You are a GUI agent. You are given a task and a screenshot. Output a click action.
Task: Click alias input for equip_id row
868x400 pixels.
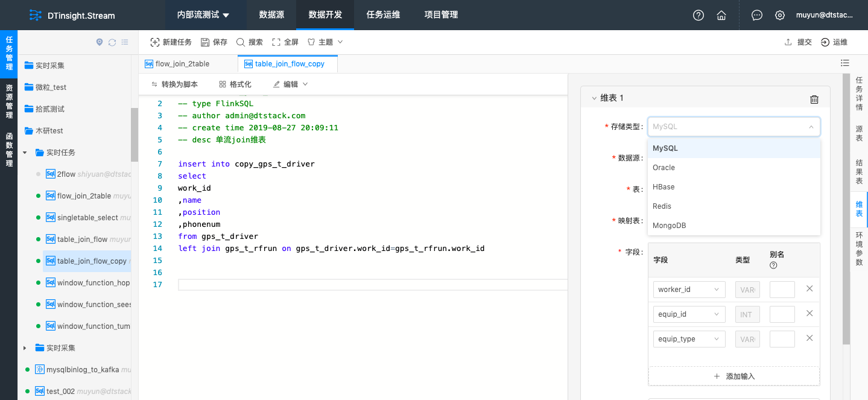[x=782, y=314]
